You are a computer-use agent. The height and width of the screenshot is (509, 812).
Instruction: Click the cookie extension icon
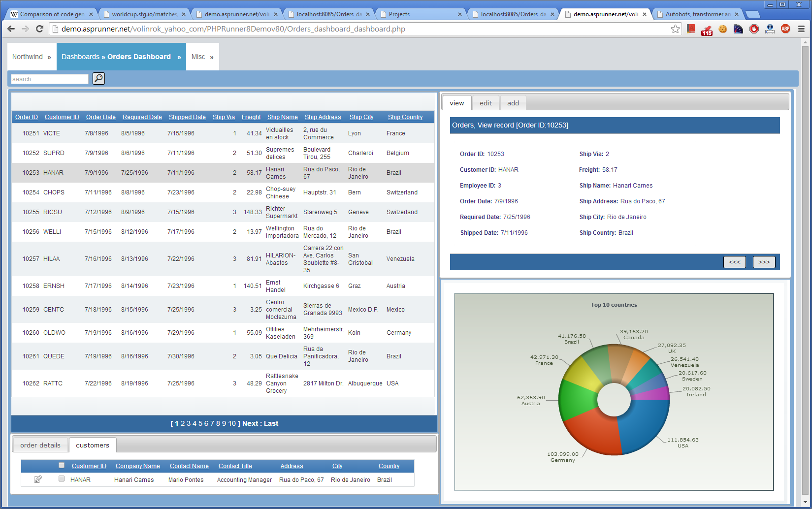click(722, 29)
